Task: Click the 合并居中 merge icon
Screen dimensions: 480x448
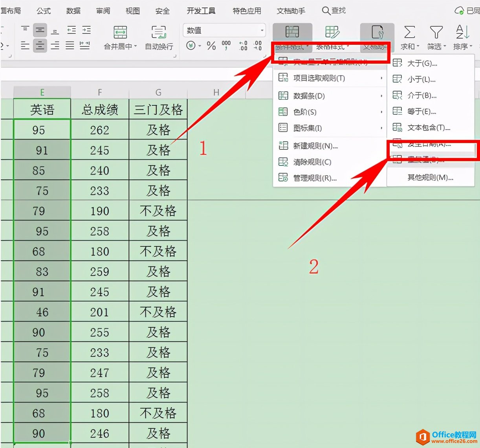Action: point(120,32)
